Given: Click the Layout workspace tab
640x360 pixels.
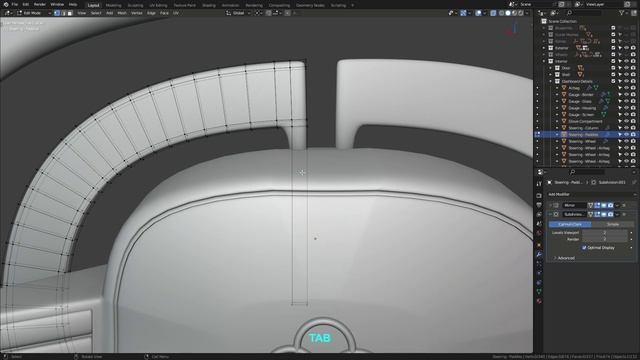Looking at the screenshot, I should [x=93, y=5].
